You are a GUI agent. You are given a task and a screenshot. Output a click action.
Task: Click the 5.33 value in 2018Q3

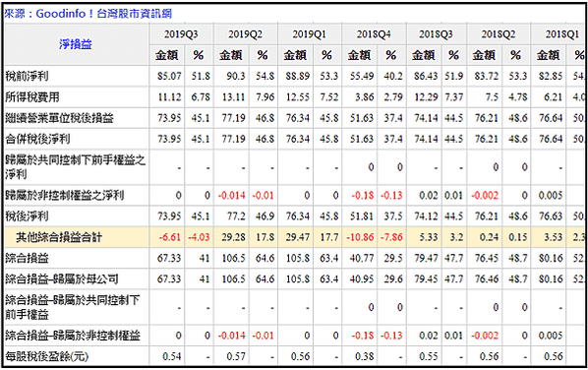(428, 237)
